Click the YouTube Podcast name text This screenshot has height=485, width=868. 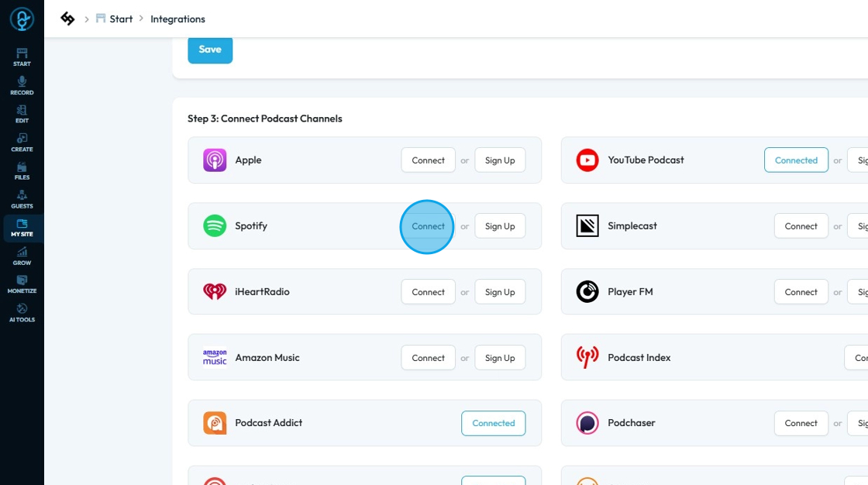[x=646, y=160]
